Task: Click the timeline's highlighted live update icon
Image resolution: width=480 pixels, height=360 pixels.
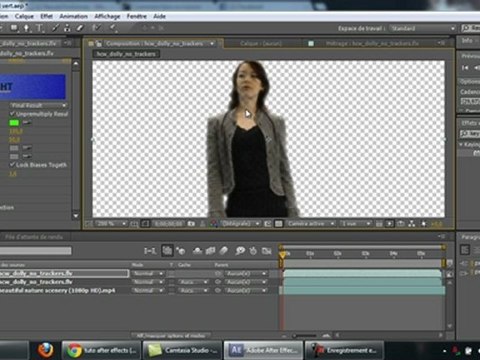Action: (167, 251)
